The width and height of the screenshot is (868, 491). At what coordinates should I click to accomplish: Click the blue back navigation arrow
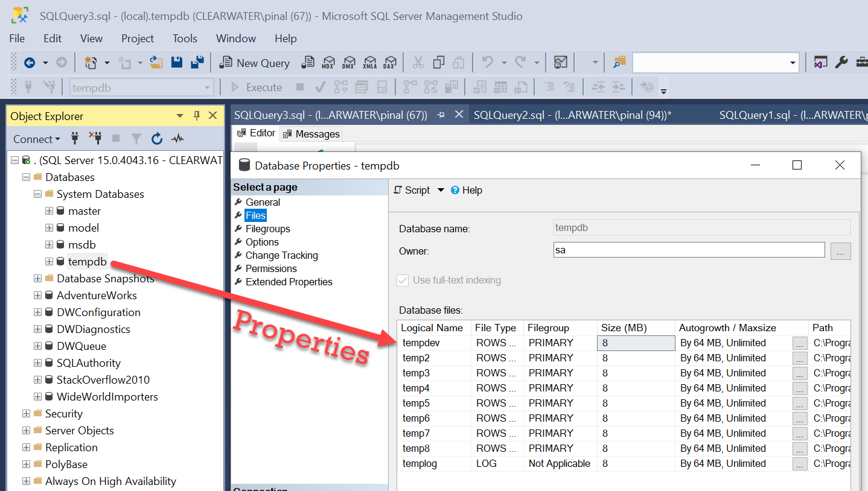click(x=29, y=63)
